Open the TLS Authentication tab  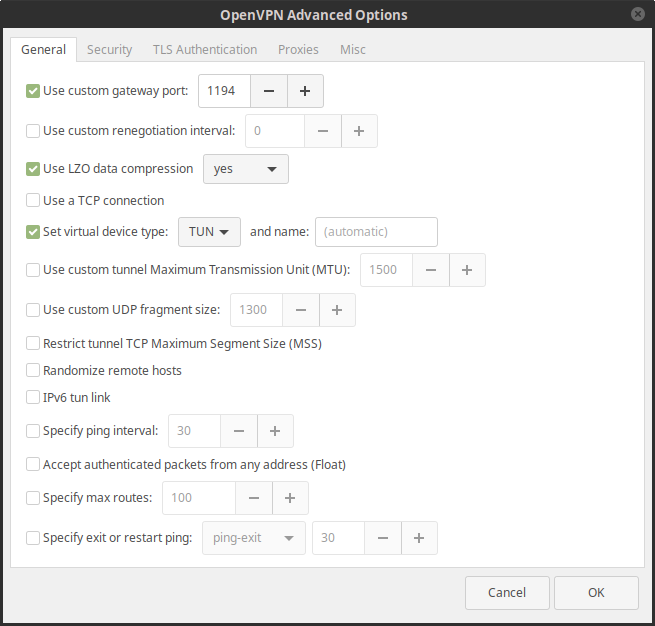click(x=205, y=50)
